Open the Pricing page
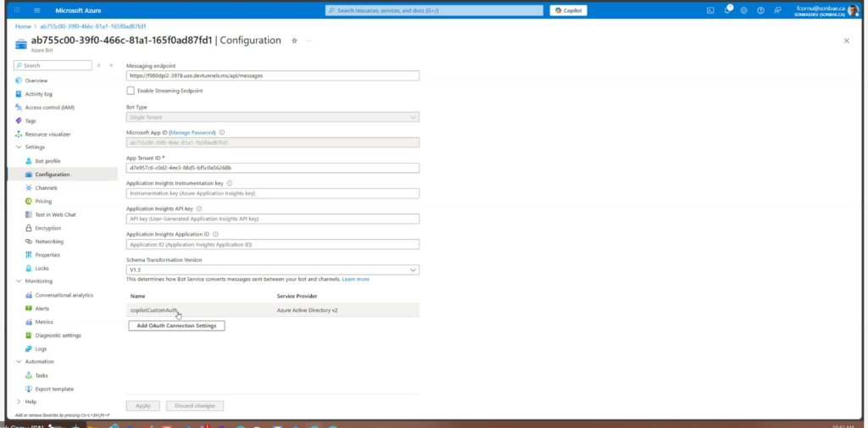Screen dimensions: 868x428 pyautogui.click(x=43, y=202)
